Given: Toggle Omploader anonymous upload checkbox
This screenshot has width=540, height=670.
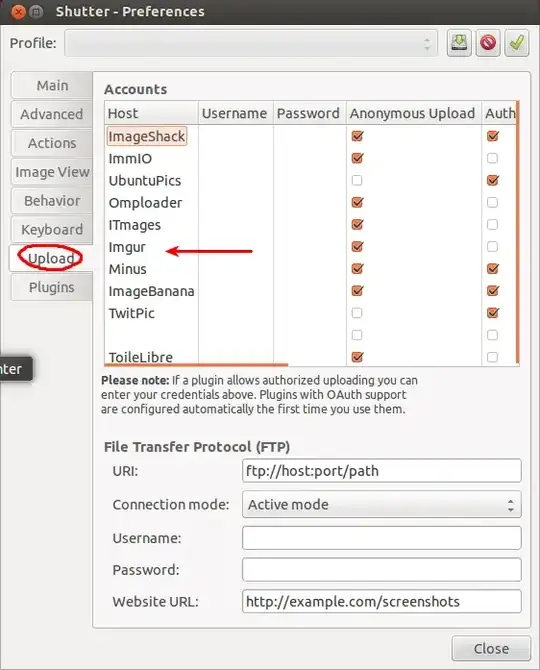Looking at the screenshot, I should (357, 203).
